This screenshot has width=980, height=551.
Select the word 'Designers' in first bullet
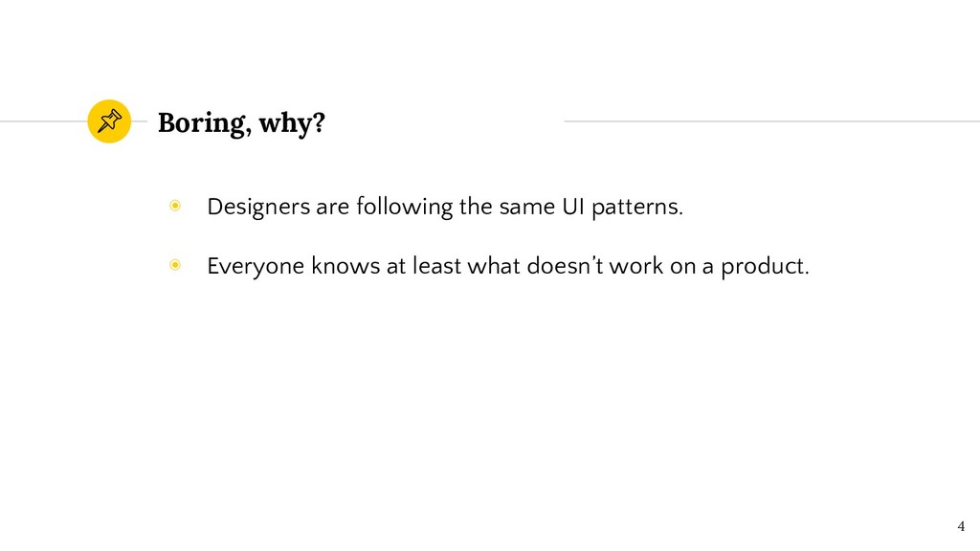pyautogui.click(x=258, y=208)
